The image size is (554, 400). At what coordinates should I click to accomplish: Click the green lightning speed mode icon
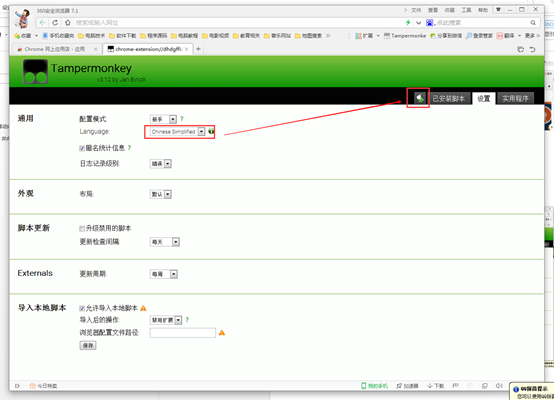point(408,23)
